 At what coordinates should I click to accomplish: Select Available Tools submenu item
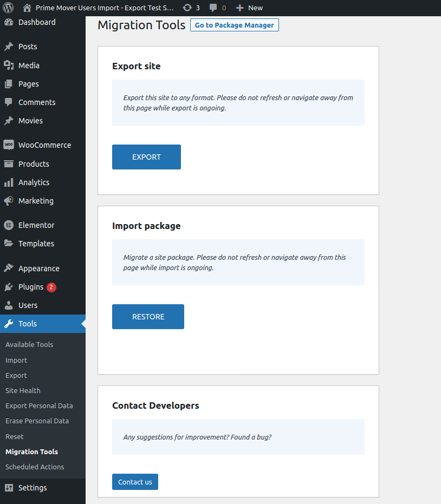pos(29,344)
